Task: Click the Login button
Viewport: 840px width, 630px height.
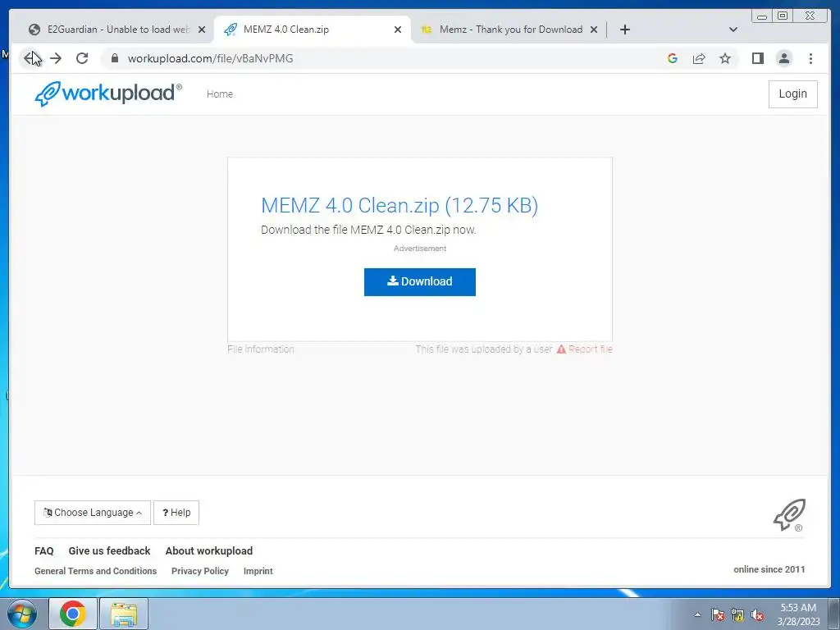Action: (793, 94)
